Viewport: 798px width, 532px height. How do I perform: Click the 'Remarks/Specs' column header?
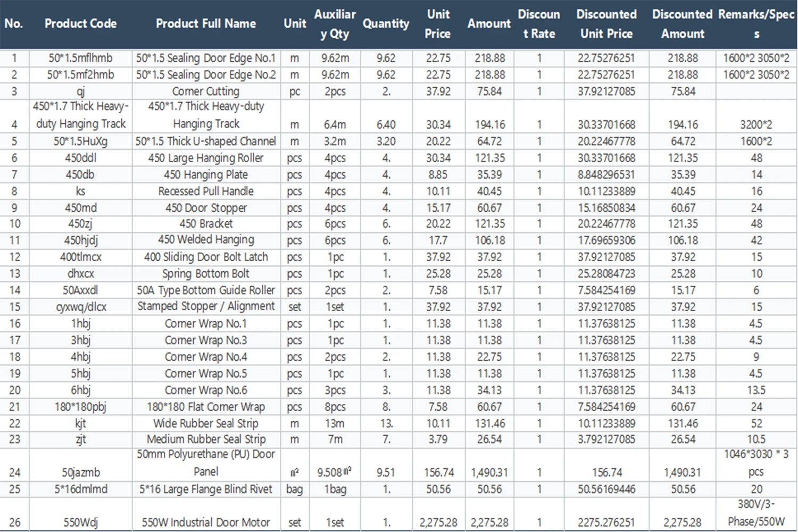[x=756, y=24]
